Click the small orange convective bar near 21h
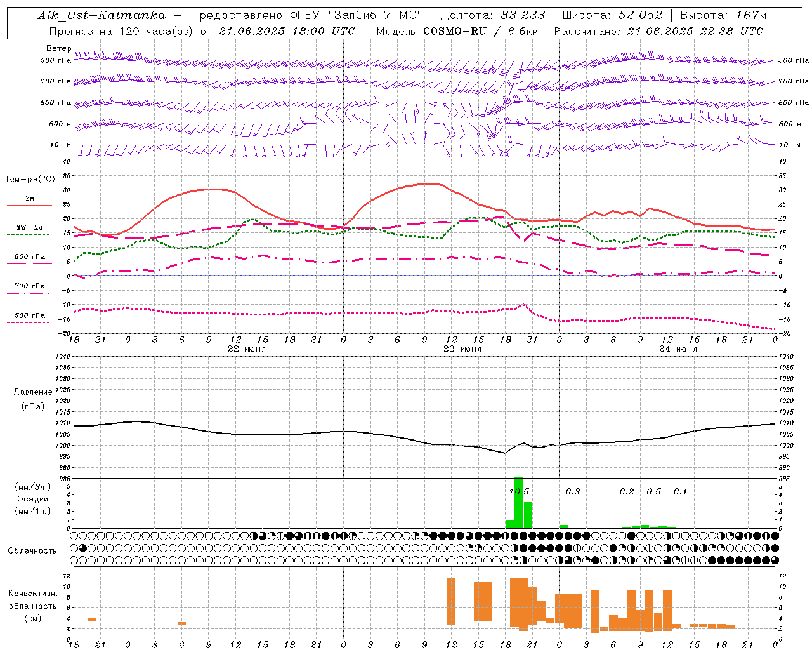Screen dimensions: 812x650 pyautogui.click(x=92, y=619)
